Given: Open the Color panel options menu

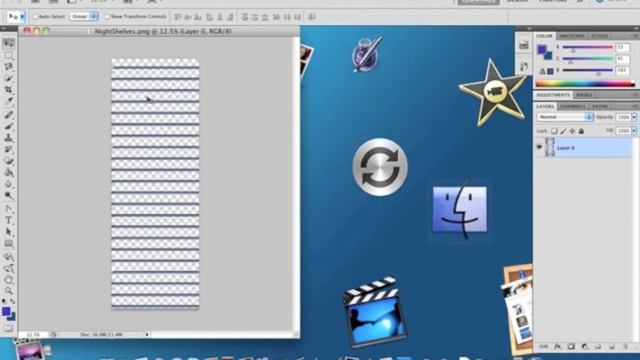Looking at the screenshot, I should [x=635, y=36].
